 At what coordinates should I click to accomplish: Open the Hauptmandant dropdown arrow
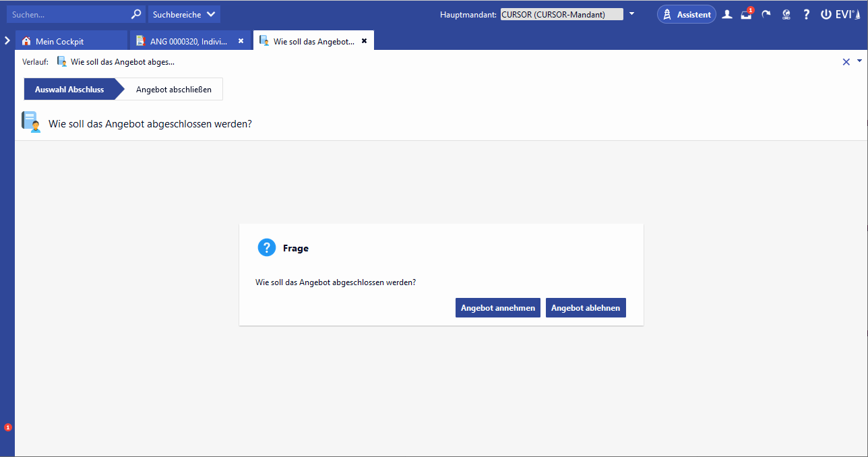631,14
